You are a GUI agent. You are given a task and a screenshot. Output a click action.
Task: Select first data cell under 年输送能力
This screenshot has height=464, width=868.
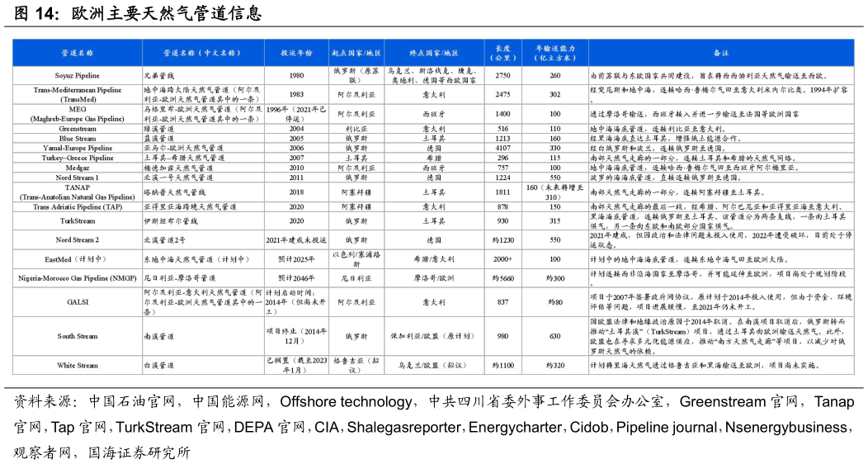point(555,75)
